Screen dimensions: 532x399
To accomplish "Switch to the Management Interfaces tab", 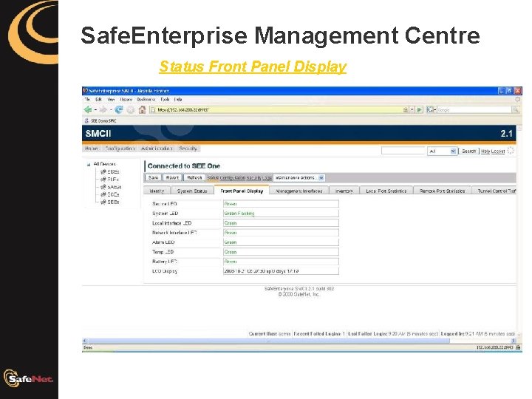I will pos(299,191).
